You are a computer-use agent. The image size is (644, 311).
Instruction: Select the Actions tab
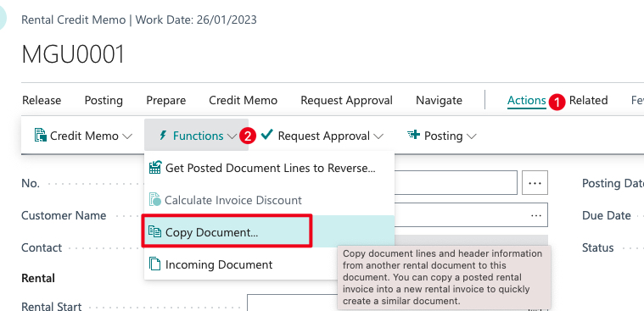pyautogui.click(x=527, y=101)
